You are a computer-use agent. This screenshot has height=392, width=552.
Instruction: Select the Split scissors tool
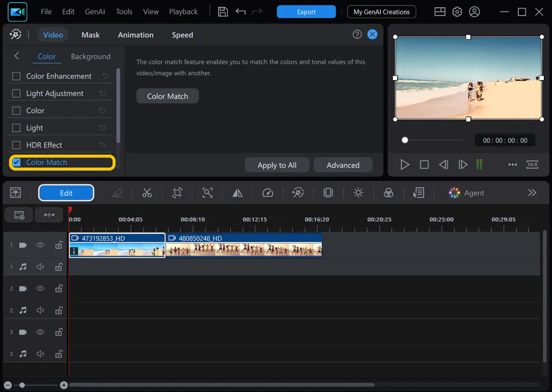tap(147, 193)
